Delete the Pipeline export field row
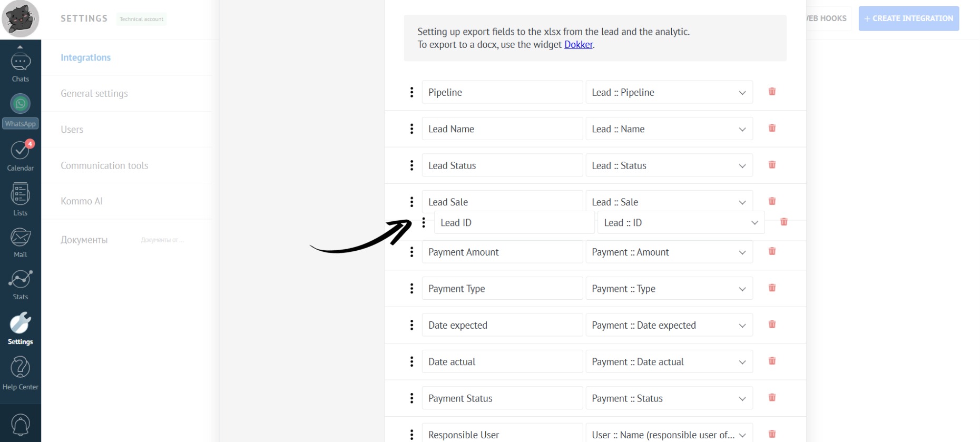Image resolution: width=980 pixels, height=442 pixels. 772,92
